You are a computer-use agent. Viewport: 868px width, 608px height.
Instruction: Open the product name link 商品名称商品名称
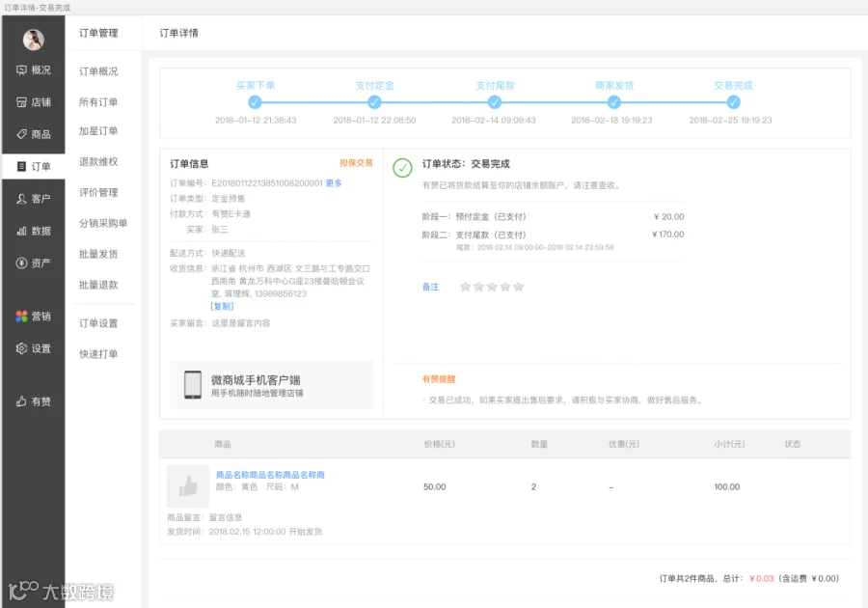coord(270,475)
